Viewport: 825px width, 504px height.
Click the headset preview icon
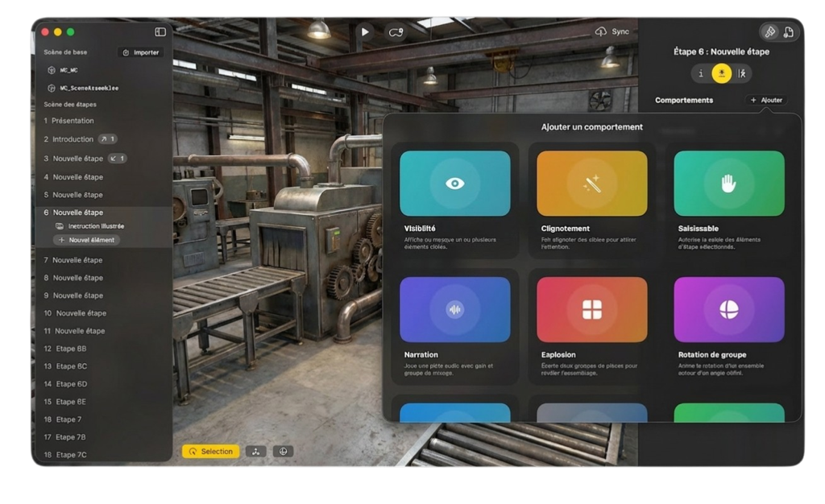pos(396,32)
